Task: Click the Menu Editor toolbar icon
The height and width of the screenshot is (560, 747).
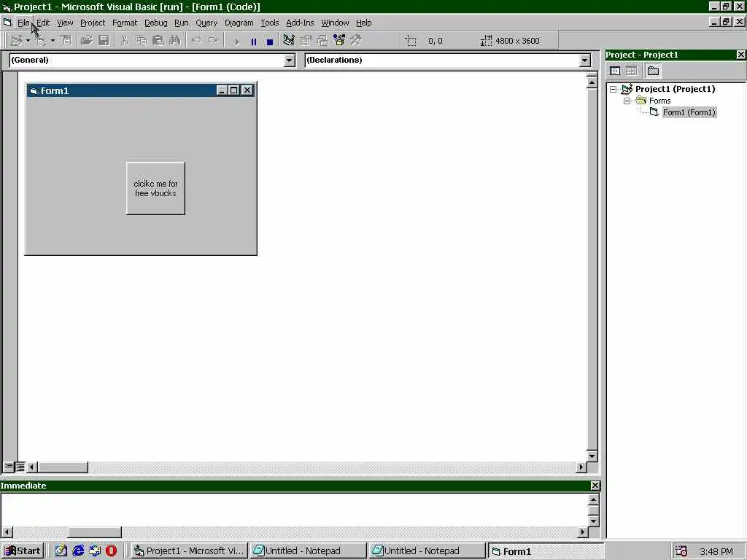Action: coord(66,41)
